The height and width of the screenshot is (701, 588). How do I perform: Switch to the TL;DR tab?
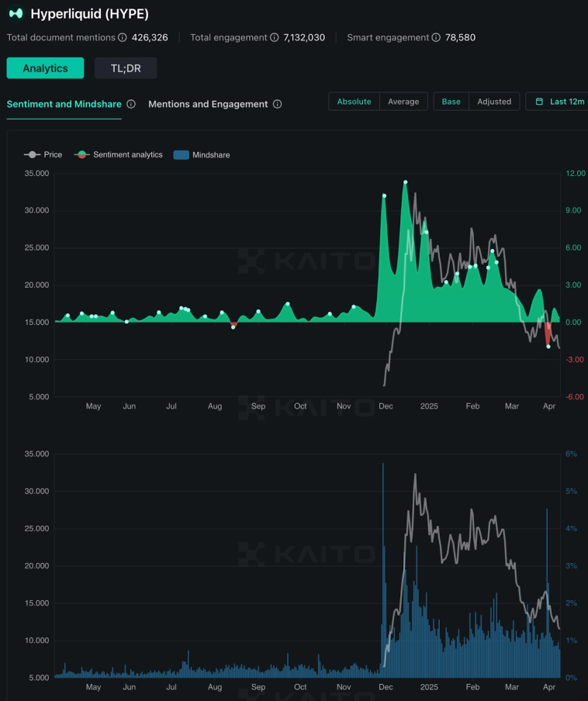pyautogui.click(x=126, y=68)
